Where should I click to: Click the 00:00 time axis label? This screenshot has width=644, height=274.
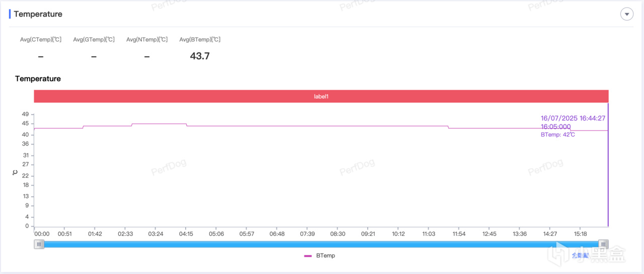point(42,234)
